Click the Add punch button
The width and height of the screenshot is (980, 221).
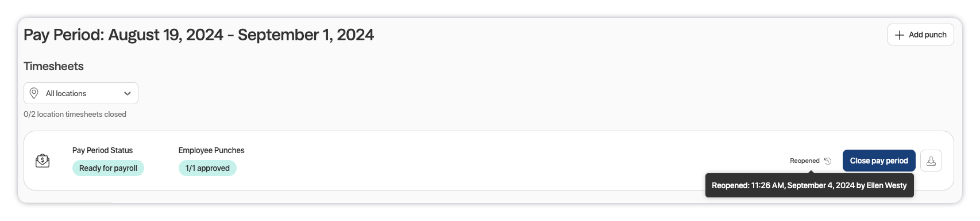tap(921, 35)
